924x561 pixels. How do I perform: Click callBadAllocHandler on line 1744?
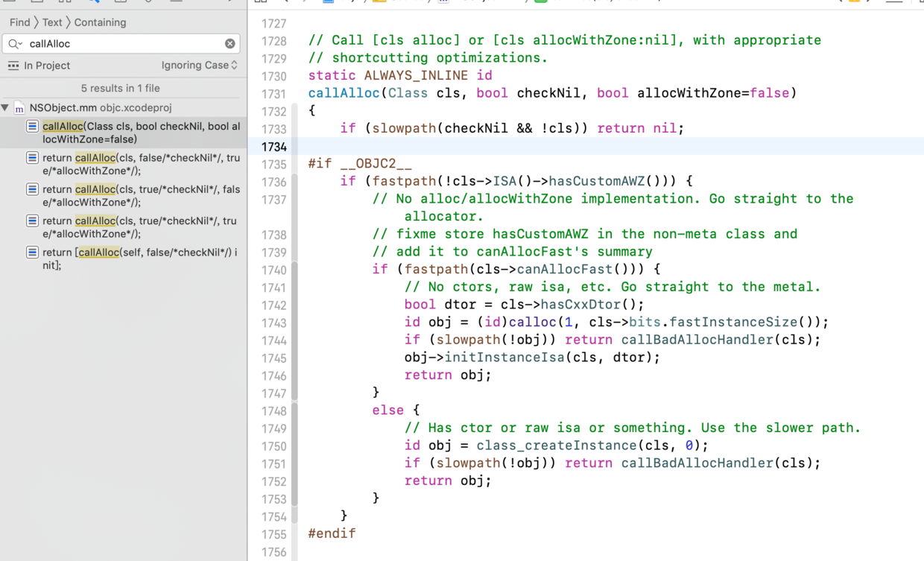pos(697,339)
